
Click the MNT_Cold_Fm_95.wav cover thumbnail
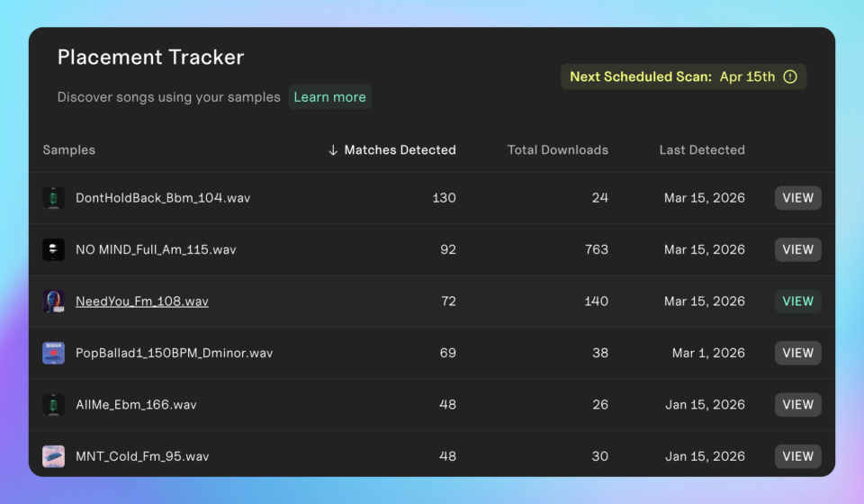click(x=53, y=456)
